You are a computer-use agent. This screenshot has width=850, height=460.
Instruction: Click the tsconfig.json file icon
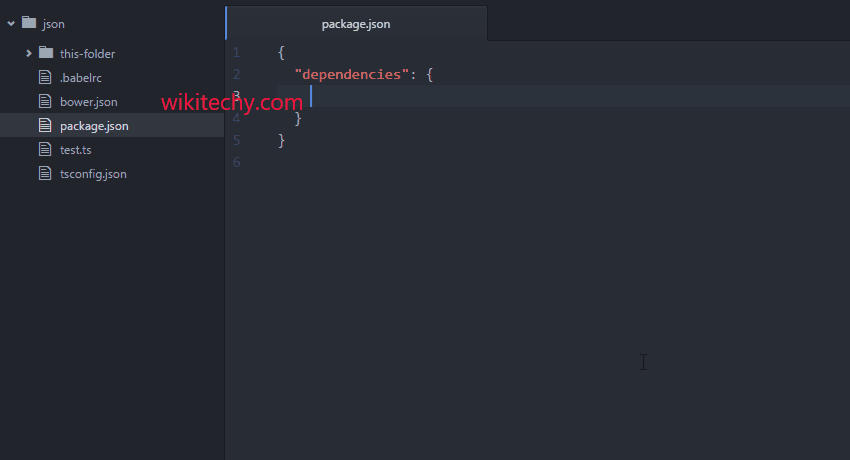coord(44,173)
